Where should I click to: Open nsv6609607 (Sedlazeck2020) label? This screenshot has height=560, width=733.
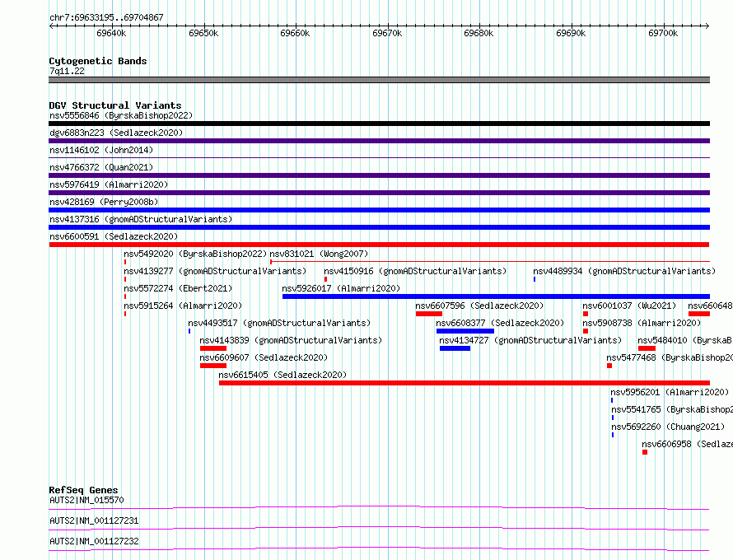(x=264, y=357)
